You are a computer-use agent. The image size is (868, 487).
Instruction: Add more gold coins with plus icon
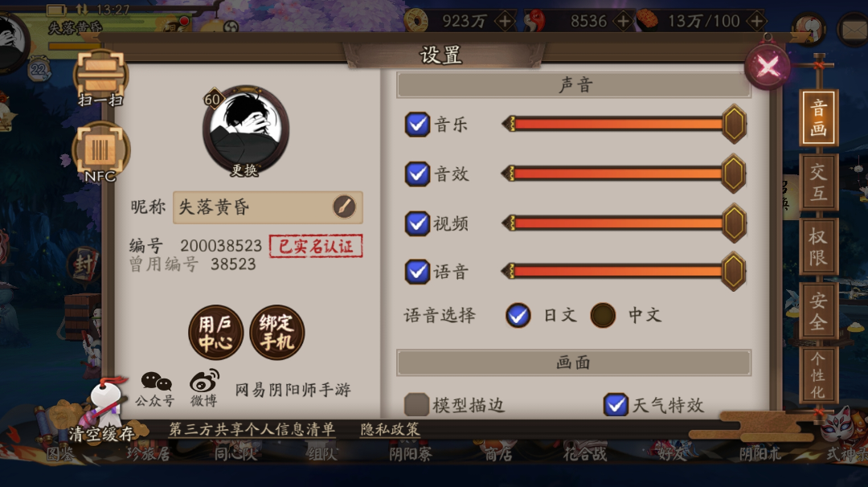click(504, 22)
